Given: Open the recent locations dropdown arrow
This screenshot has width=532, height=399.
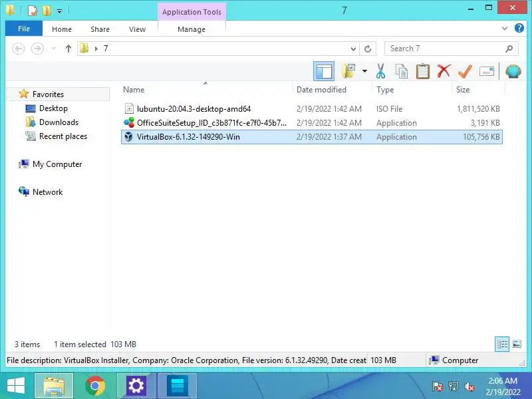Looking at the screenshot, I should point(53,49).
